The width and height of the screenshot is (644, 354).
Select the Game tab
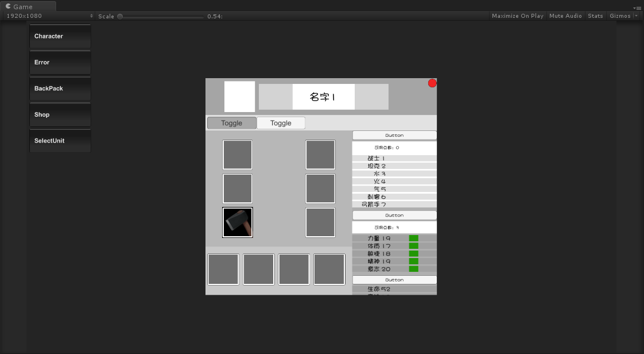(x=28, y=6)
